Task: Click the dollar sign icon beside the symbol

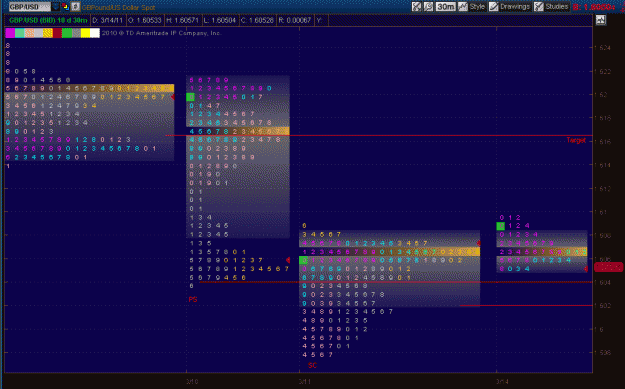Action: (x=75, y=7)
